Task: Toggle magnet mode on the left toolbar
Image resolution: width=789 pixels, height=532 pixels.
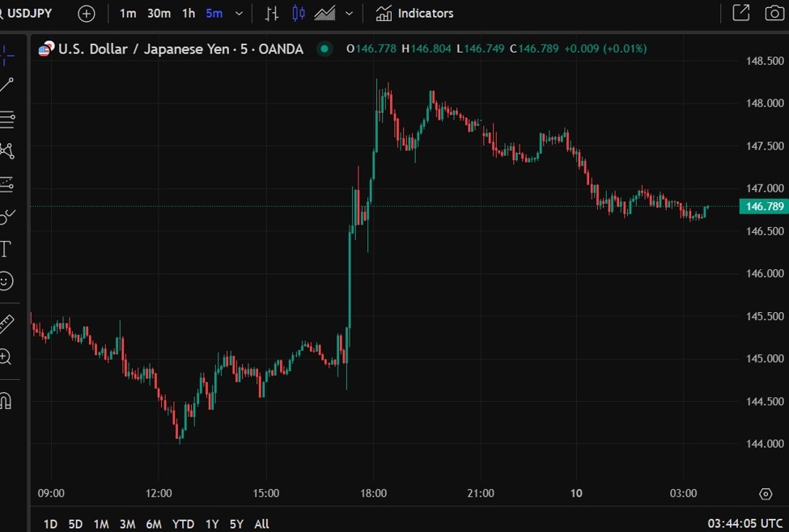Action: 6,400
